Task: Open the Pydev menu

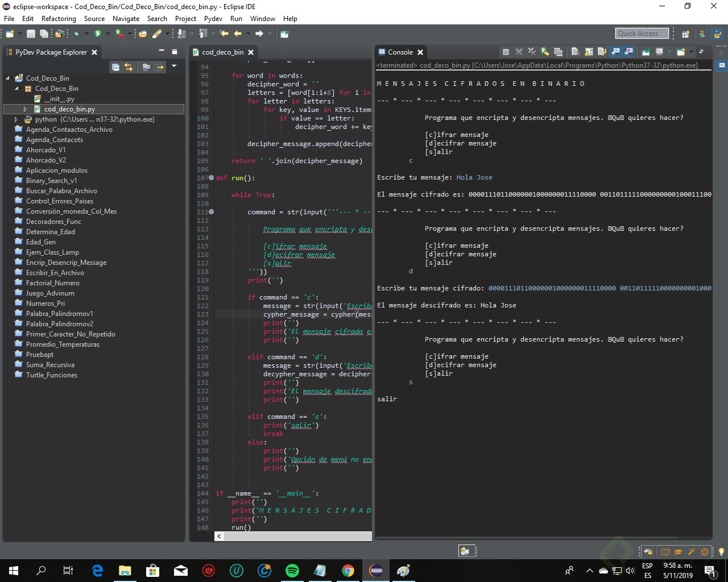Action: coord(213,19)
